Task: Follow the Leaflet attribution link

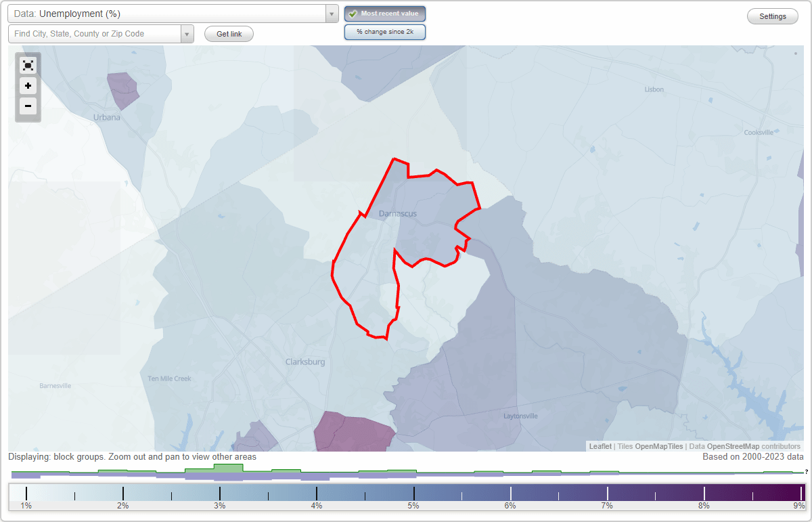Action: tap(600, 446)
